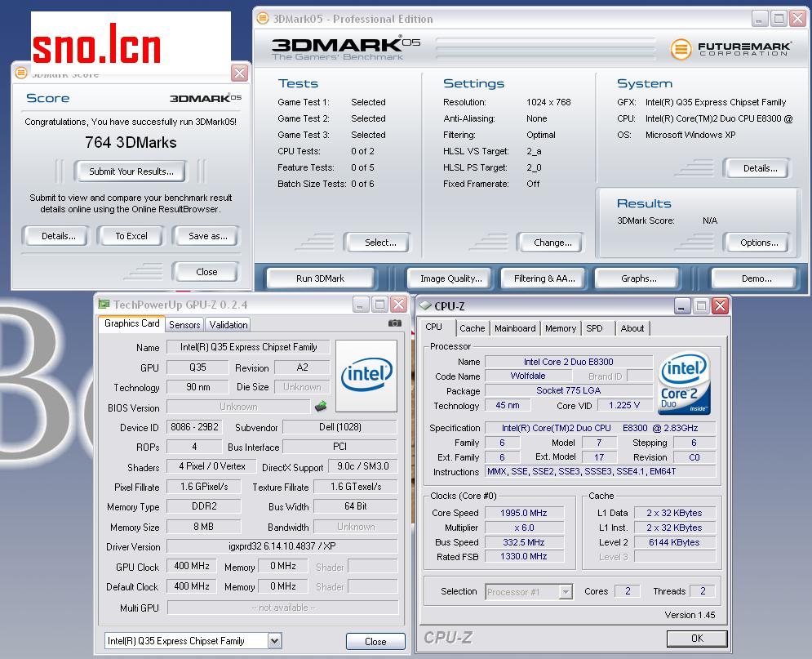This screenshot has height=659, width=812.
Task: Minimize the CPU-Z window
Action: [682, 305]
